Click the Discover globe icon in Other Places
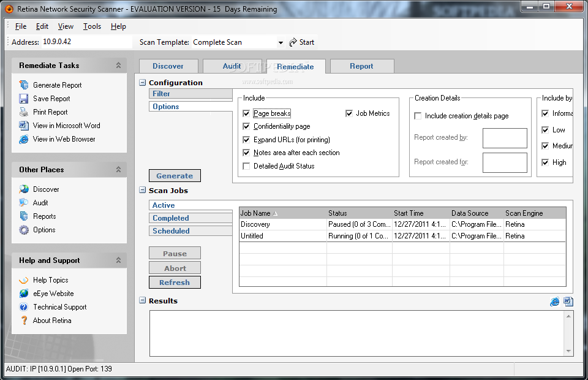The width and height of the screenshot is (588, 380). pos(24,189)
